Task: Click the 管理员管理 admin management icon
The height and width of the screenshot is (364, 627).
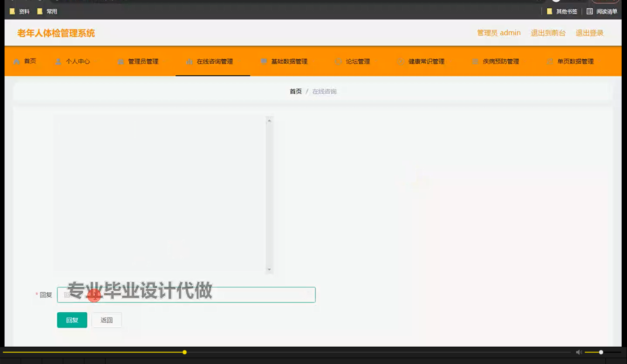Action: pyautogui.click(x=120, y=61)
